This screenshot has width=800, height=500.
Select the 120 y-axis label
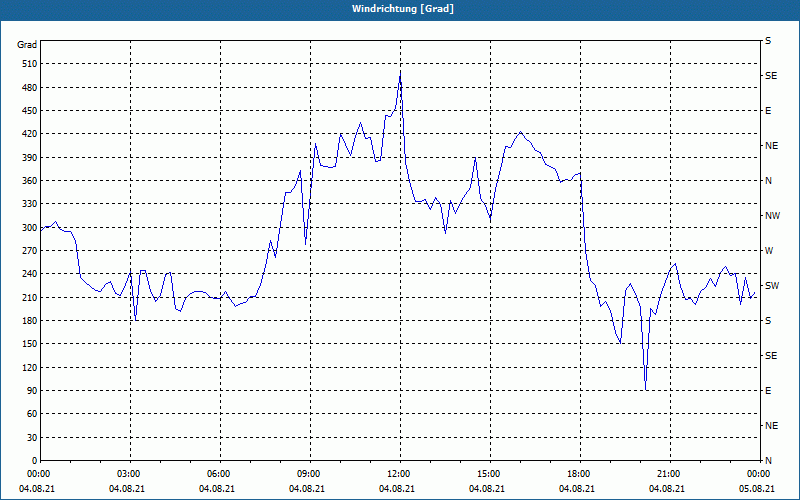point(30,367)
